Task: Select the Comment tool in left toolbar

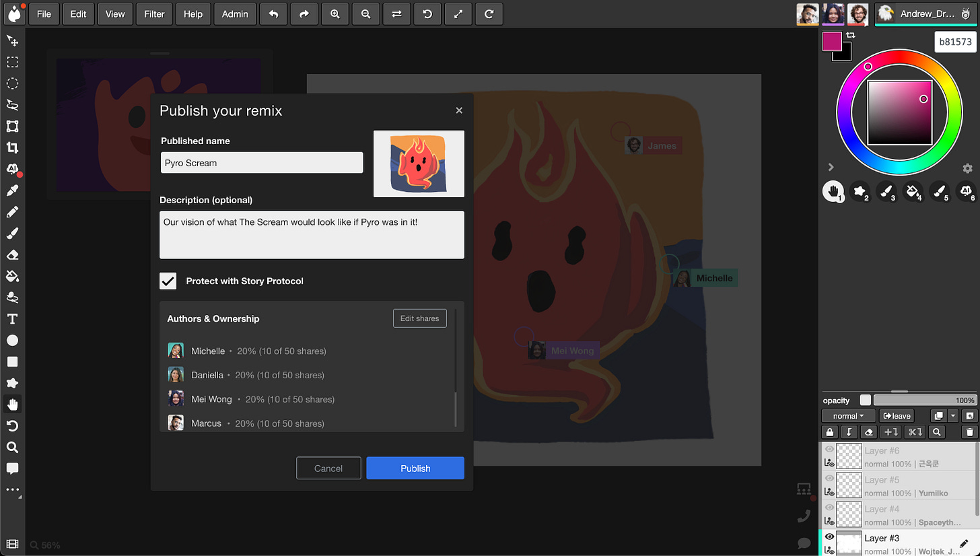Action: [12, 468]
